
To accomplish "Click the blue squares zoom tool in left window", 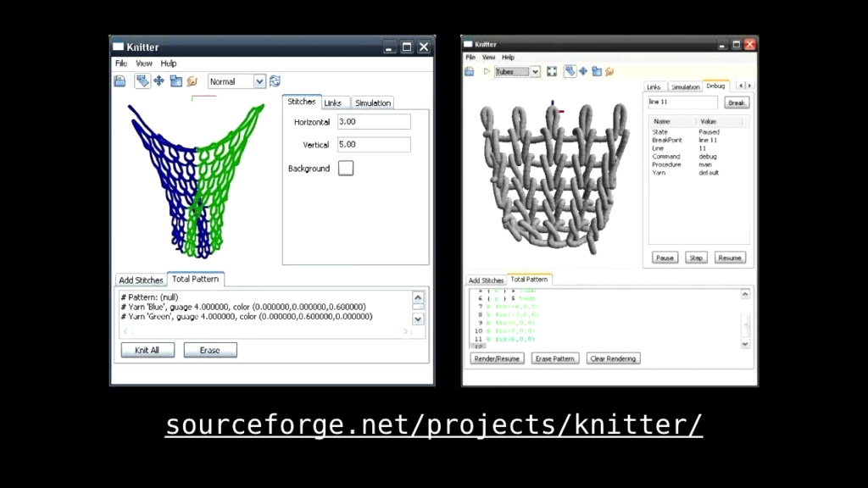I will pos(176,81).
